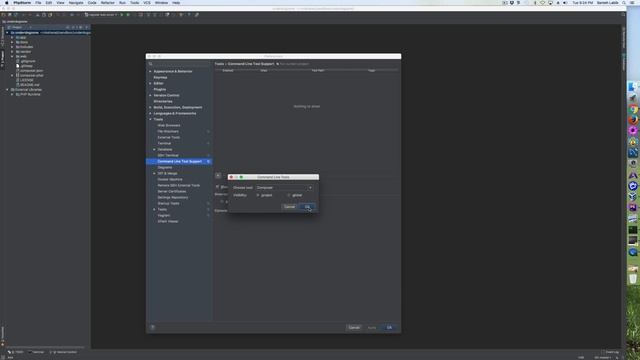The height and width of the screenshot is (360, 640).
Task: Open the run configuration dropdown in toolbar
Action: click(x=100, y=15)
